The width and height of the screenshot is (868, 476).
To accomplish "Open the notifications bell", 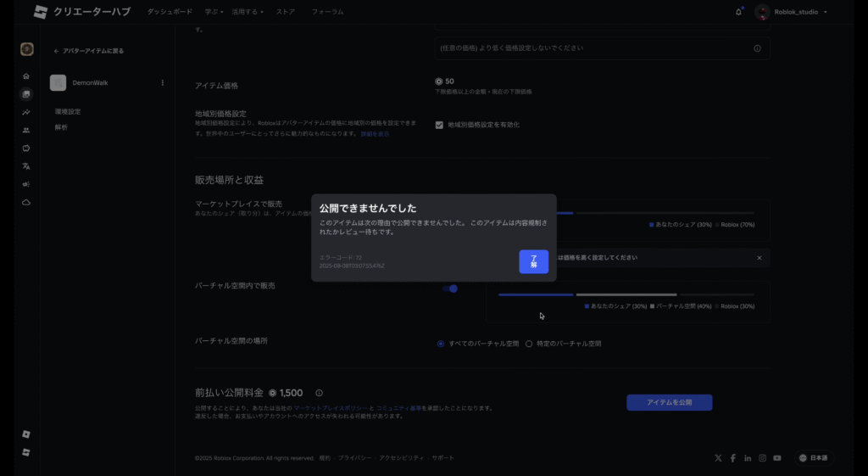I will click(x=738, y=12).
